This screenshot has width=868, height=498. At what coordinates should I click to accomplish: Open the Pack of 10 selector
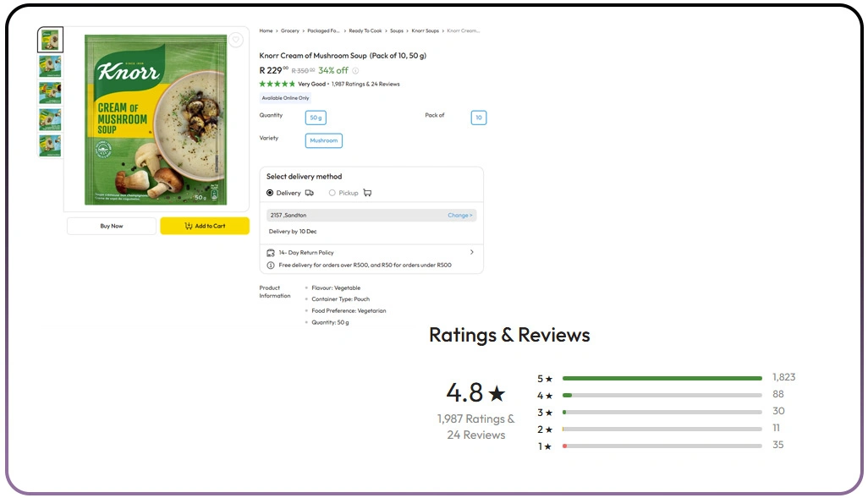tap(479, 118)
